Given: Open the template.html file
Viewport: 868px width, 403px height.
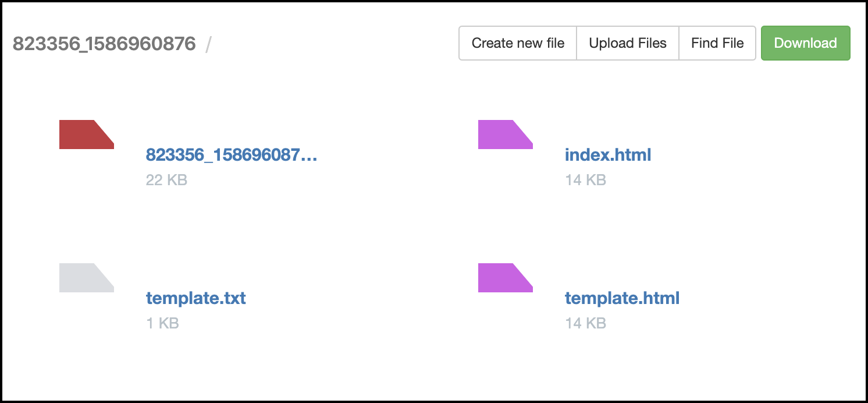Looking at the screenshot, I should 622,298.
